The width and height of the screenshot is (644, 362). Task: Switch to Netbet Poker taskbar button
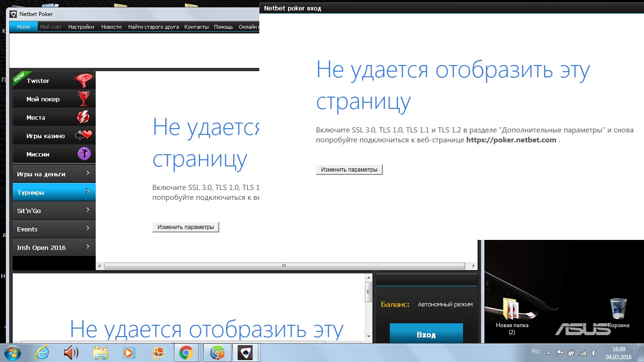click(x=246, y=353)
